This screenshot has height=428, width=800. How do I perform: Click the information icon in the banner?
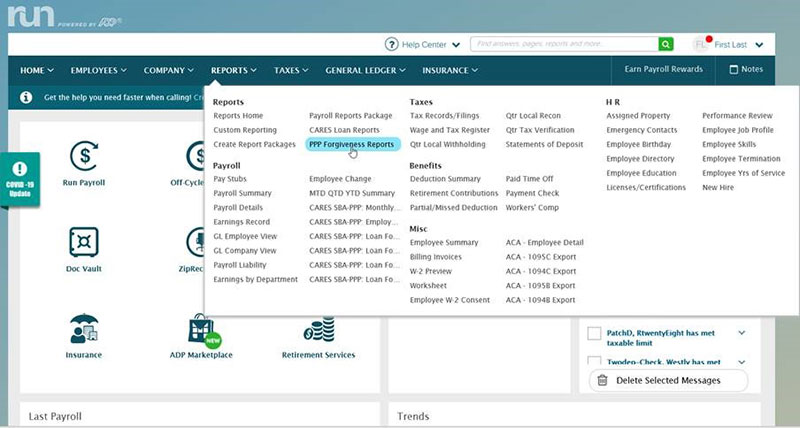point(26,97)
